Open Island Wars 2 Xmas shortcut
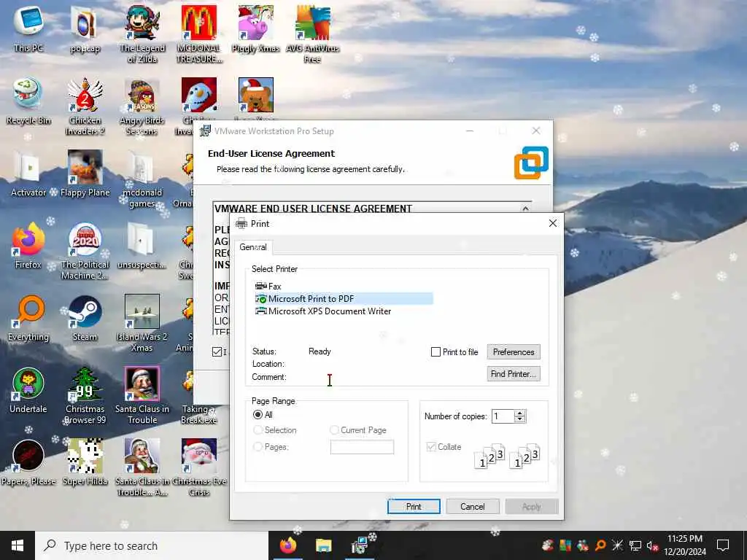This screenshot has width=747, height=560. point(142,323)
